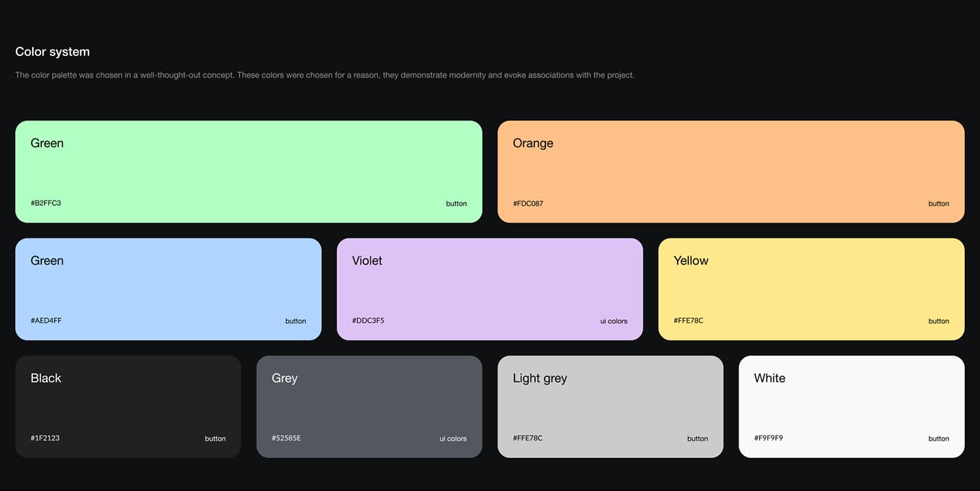
Task: Click the "#FFE78C" code in the Light grey card
Action: pos(528,438)
